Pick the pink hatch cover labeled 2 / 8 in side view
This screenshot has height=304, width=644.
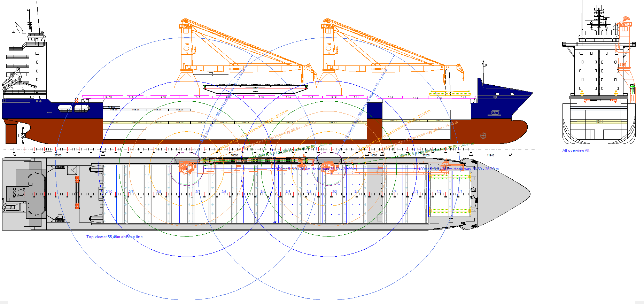(163, 97)
